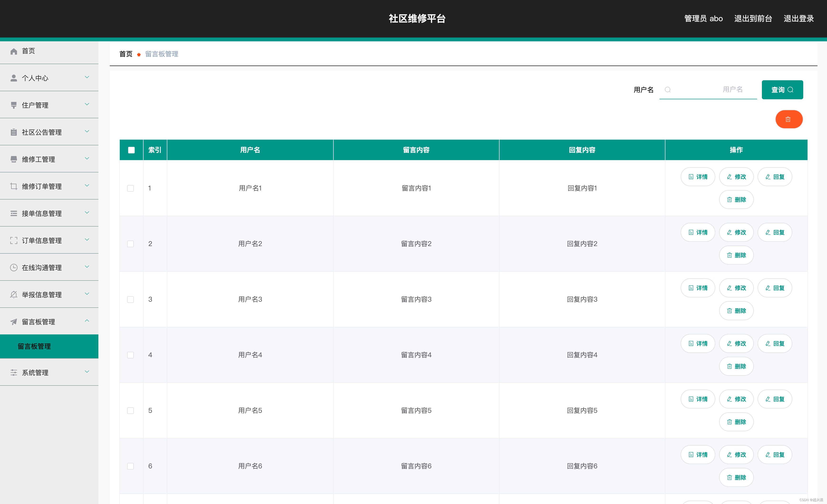Click the 回复内容3 table cell
Screen dimensions: 827x504
pyautogui.click(x=582, y=299)
